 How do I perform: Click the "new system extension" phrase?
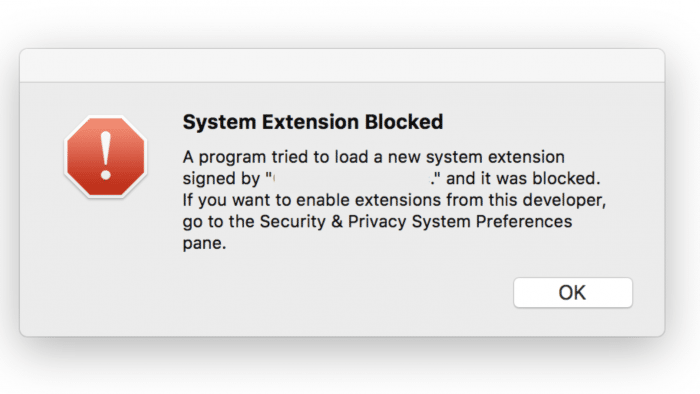(x=476, y=157)
